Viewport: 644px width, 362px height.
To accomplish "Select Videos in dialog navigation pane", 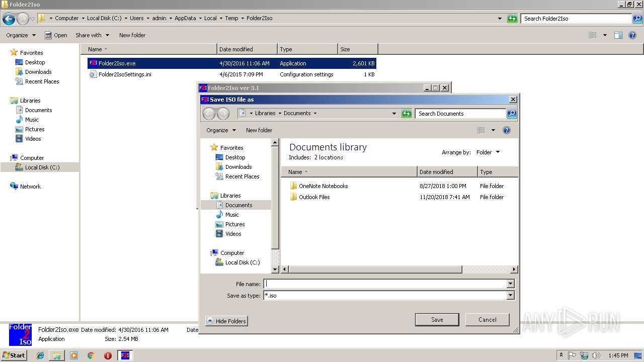I will (x=233, y=234).
